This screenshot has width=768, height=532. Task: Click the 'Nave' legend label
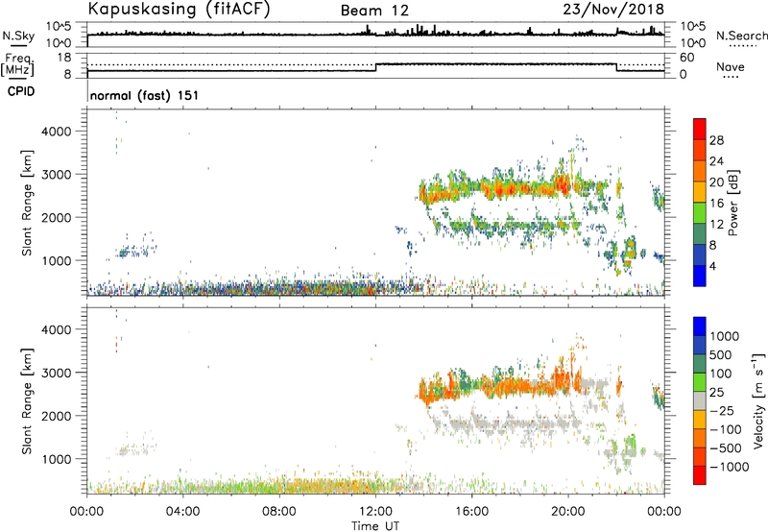coord(730,66)
